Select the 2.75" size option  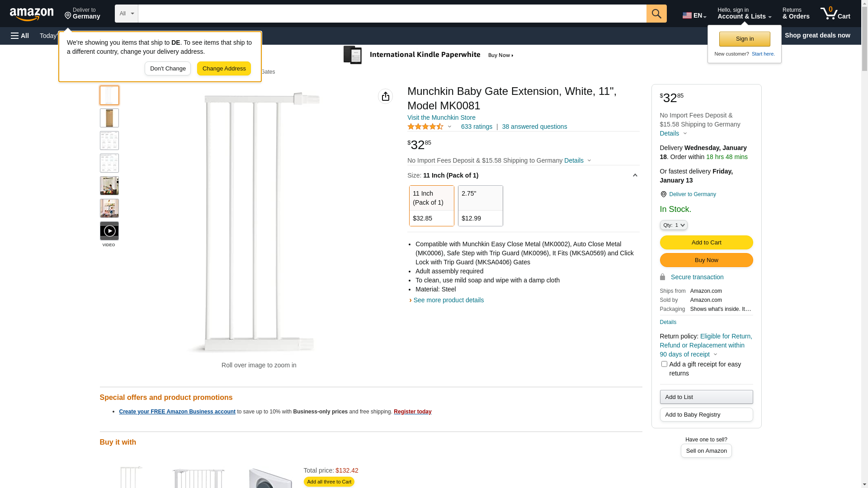pos(480,206)
